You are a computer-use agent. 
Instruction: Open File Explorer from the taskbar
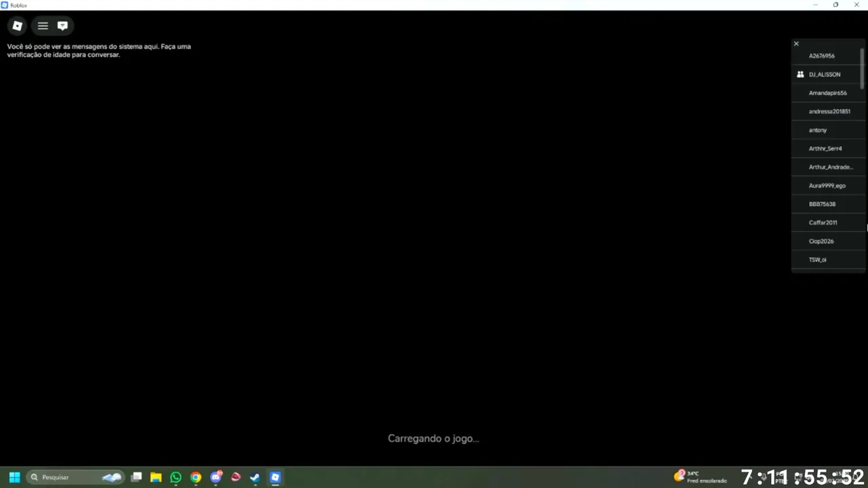[156, 477]
